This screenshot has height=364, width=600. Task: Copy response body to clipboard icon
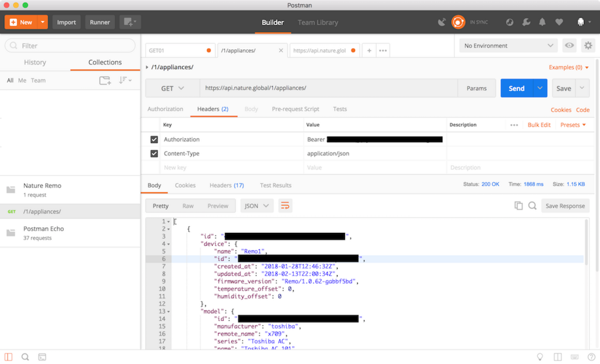(519, 206)
